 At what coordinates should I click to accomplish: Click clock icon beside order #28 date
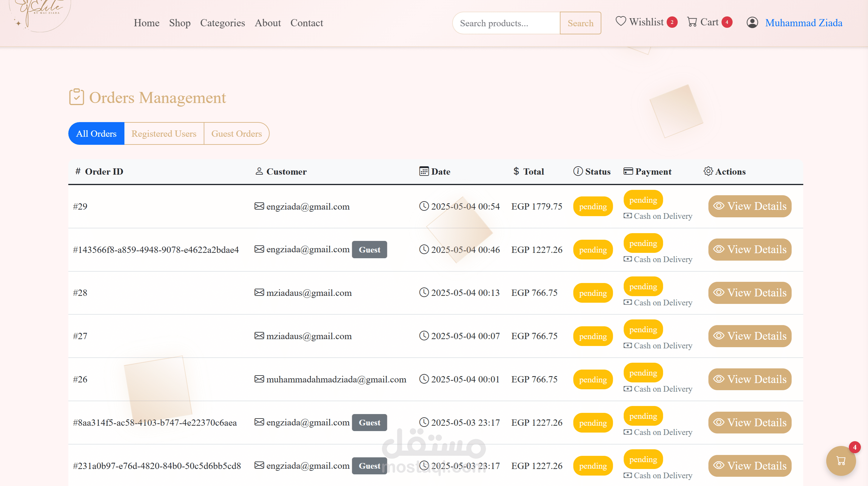click(424, 292)
